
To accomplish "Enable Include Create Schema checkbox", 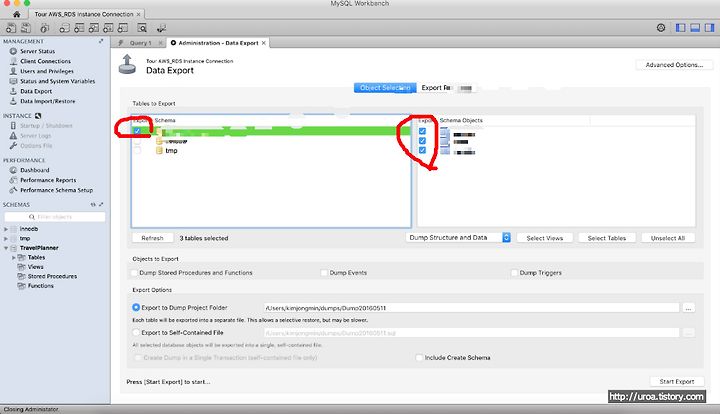I will pyautogui.click(x=419, y=358).
